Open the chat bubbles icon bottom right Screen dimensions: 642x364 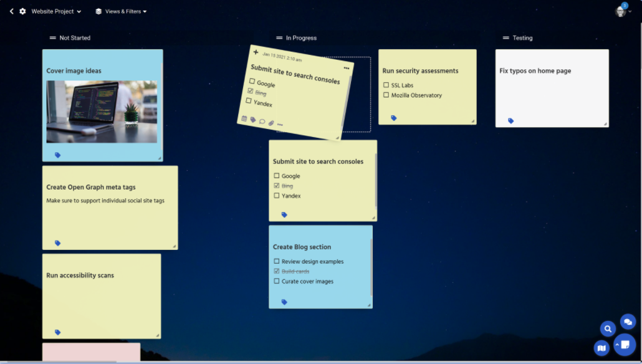[628, 322]
